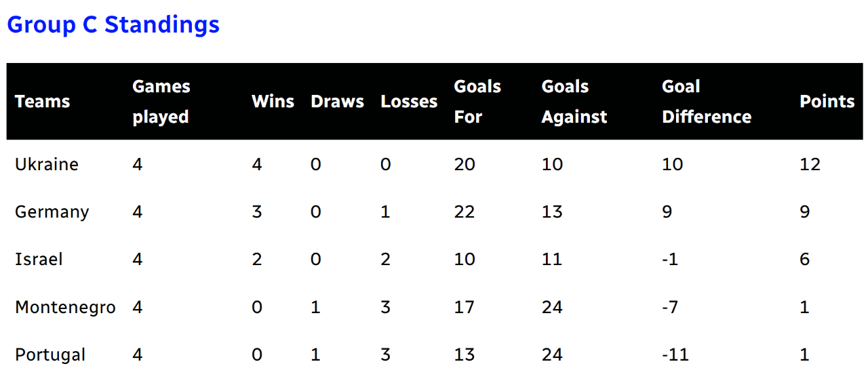Select the Goals Against column header

[574, 102]
